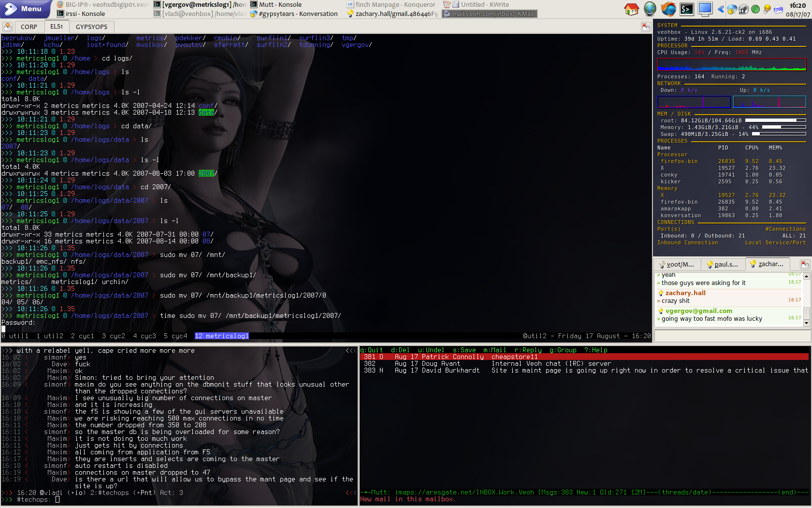This screenshot has height=508, width=812.
Task: Click the clock showing 16:20
Action: pyautogui.click(x=797, y=5)
